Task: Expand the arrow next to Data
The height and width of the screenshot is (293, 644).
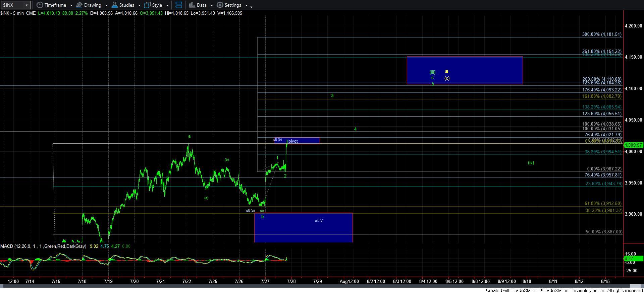Action: 212,5
